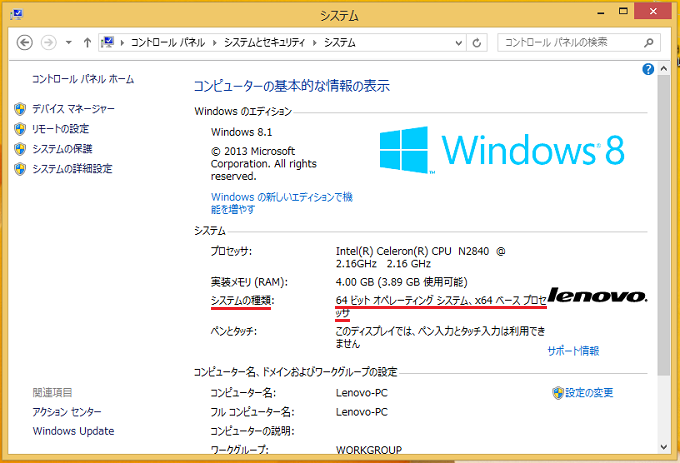The height and width of the screenshot is (463, 680).
Task: Expand the address bar history dropdown
Action: 459,43
